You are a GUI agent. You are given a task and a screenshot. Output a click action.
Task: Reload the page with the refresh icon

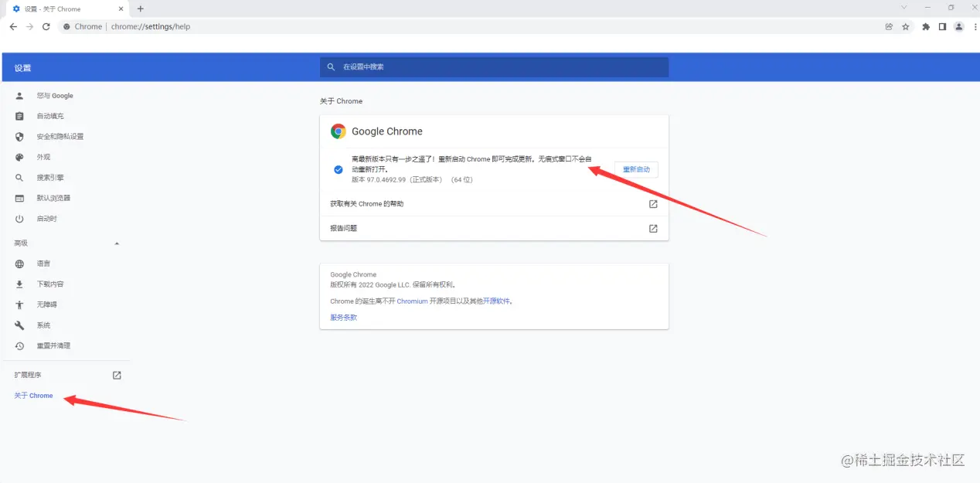[46, 26]
